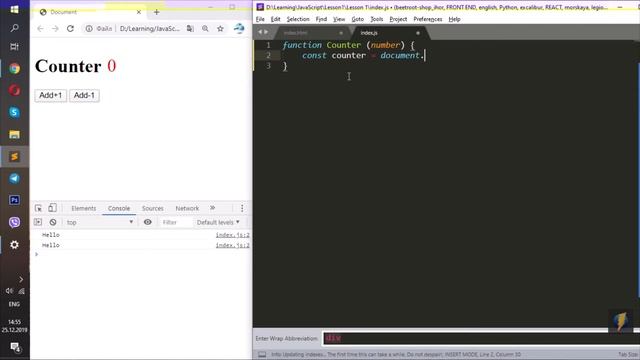Switch to the Console tab

tap(119, 208)
